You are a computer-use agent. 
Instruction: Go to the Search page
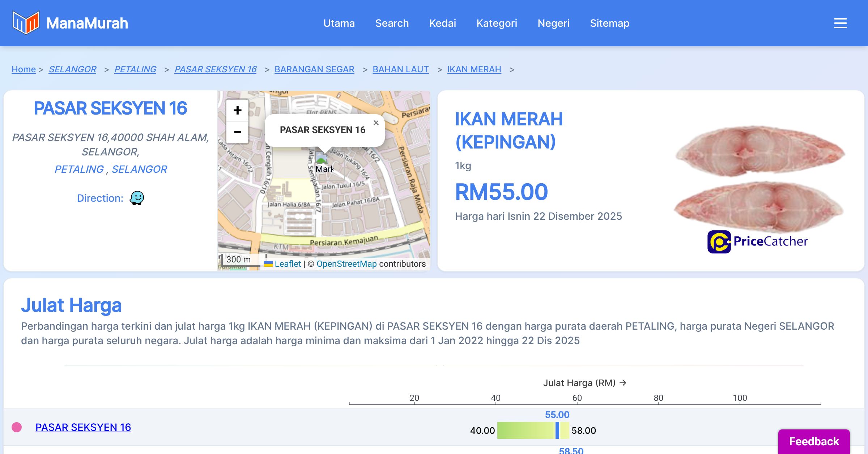[392, 23]
